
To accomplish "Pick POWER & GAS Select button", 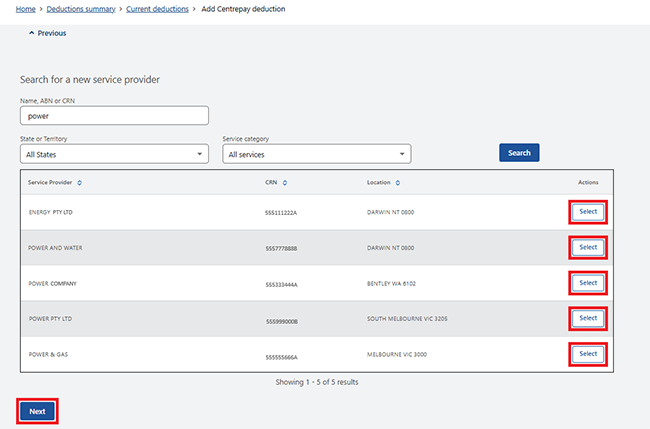I will pos(588,354).
